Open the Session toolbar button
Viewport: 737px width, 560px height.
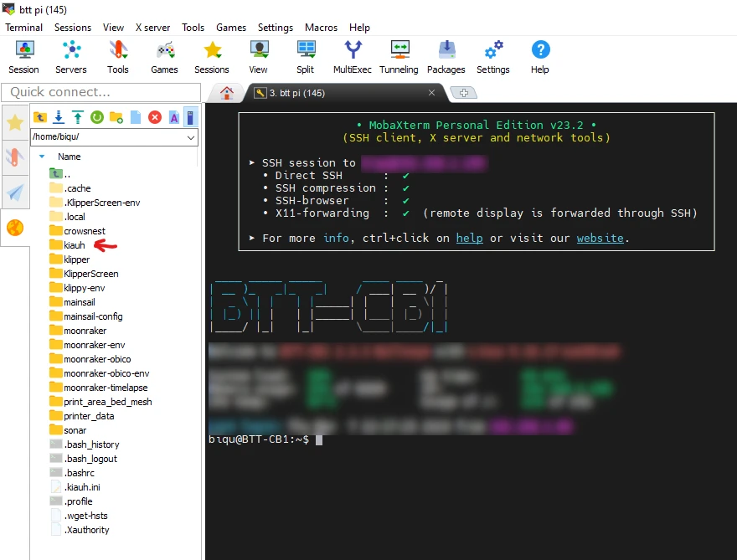[23, 57]
